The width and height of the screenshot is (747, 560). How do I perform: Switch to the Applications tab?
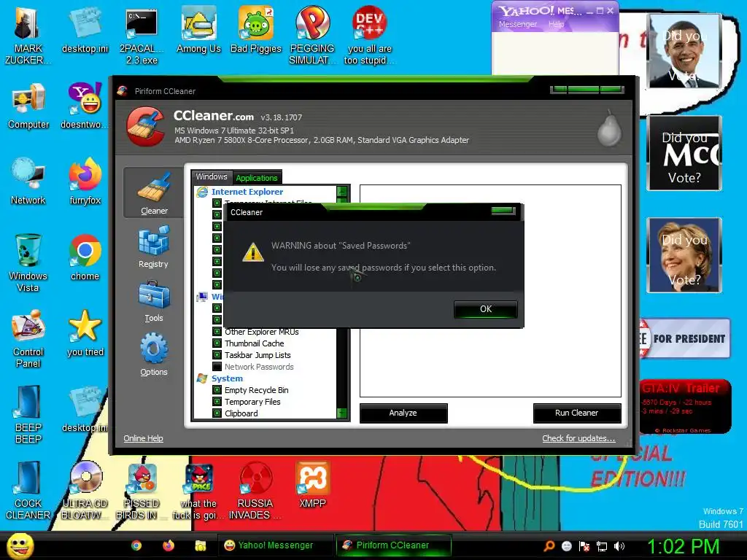(256, 178)
